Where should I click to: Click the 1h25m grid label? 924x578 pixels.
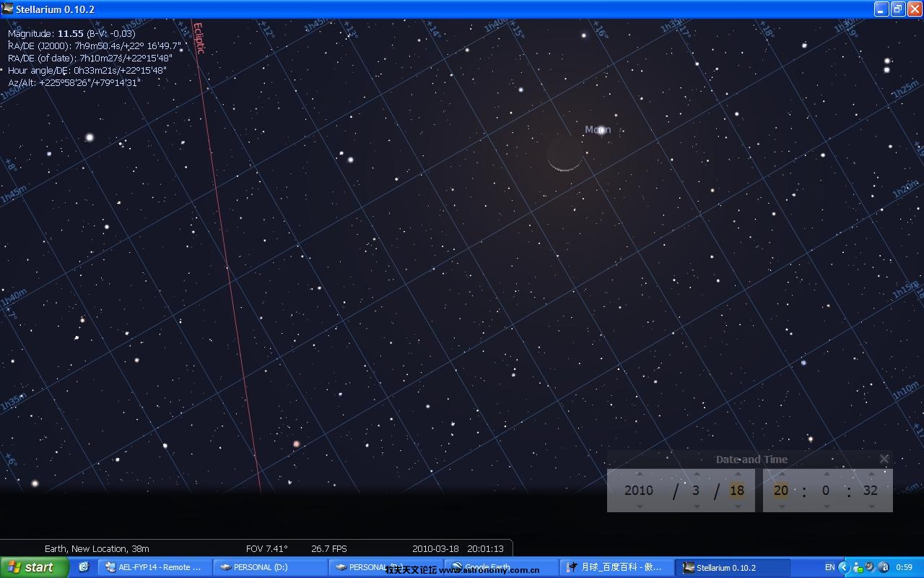tap(905, 90)
